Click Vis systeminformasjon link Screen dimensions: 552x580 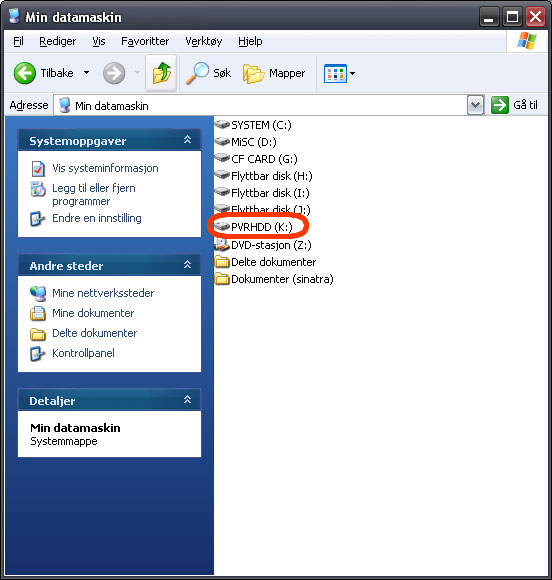(x=105, y=168)
